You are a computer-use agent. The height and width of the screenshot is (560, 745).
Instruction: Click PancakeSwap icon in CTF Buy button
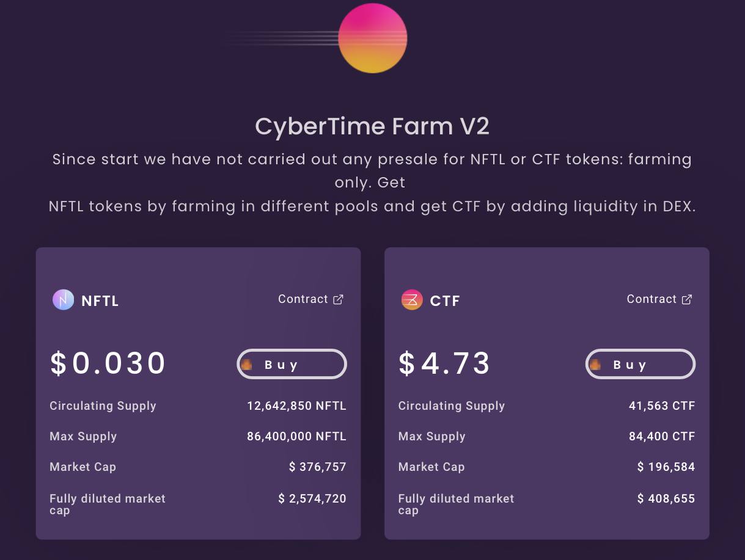[x=595, y=365]
